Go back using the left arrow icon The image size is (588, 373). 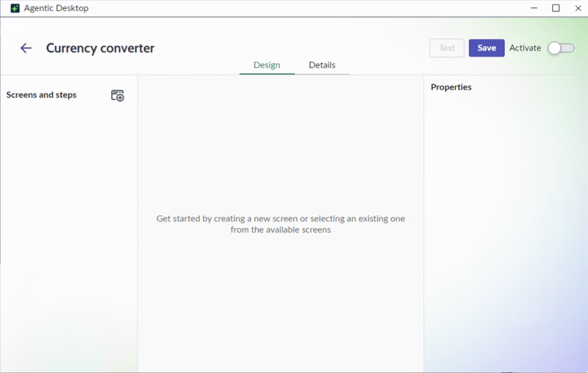(26, 48)
